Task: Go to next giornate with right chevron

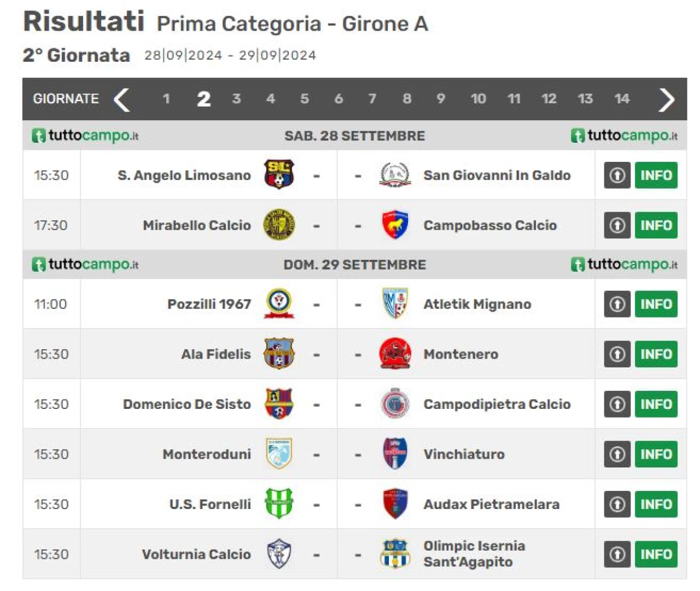Action: pos(667,99)
